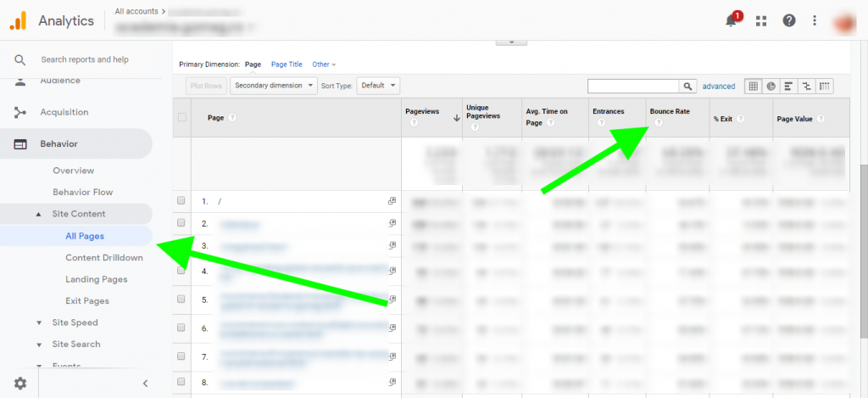The image size is (868, 398).
Task: Open the Other primary dimension dropdown
Action: point(324,64)
